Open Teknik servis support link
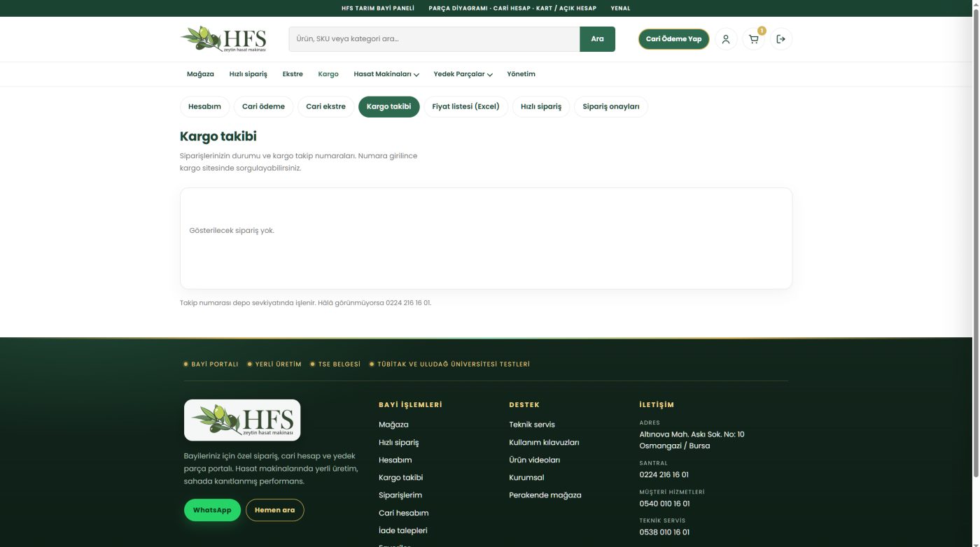The height and width of the screenshot is (547, 980). coord(531,425)
